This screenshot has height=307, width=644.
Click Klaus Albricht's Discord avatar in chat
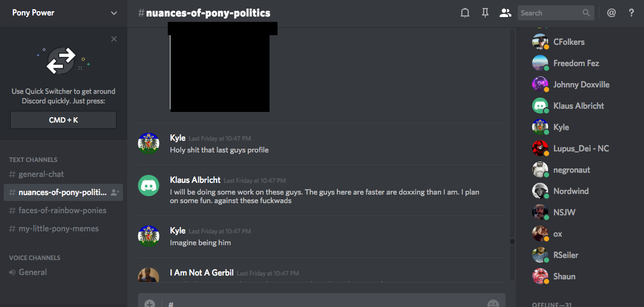click(149, 185)
